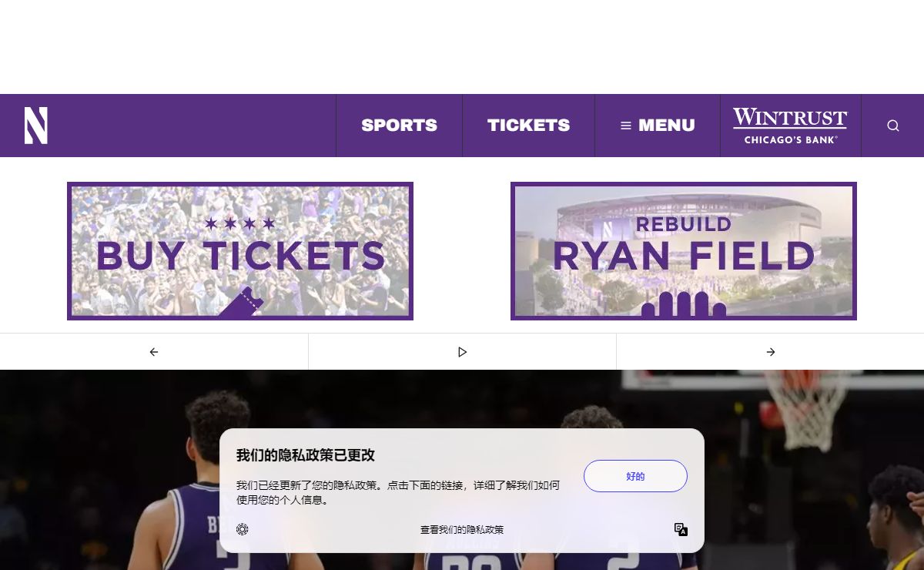Open the TICKETS navigation item

point(528,126)
